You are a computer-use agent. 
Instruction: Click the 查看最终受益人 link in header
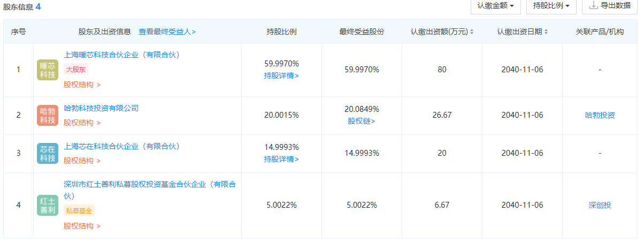pyautogui.click(x=167, y=32)
